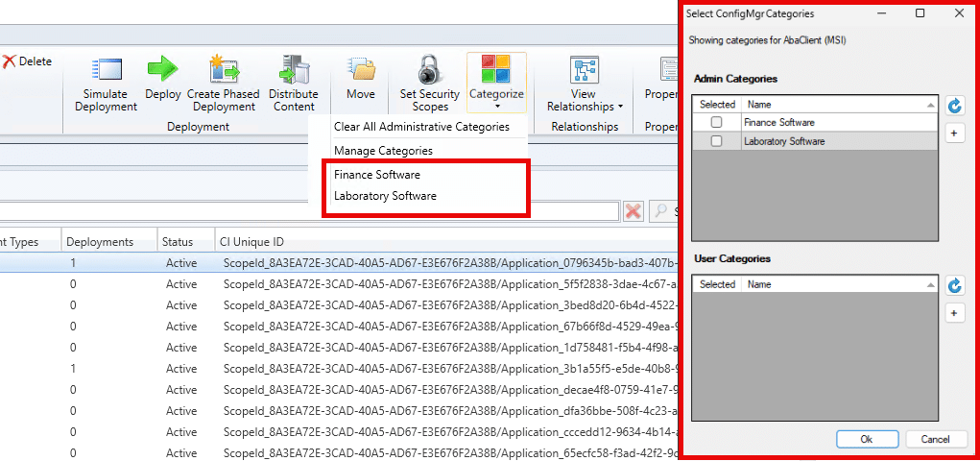Open Create Phased Deployment
980x461 pixels.
[223, 70]
